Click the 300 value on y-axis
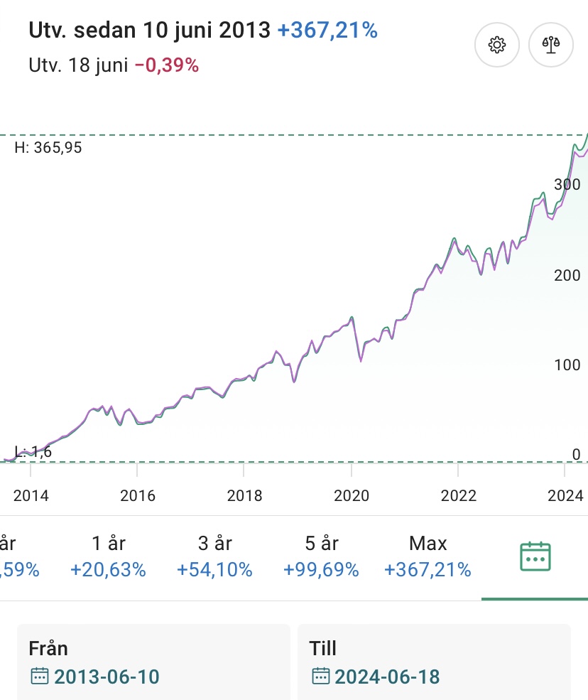The width and height of the screenshot is (588, 700). pos(567,184)
